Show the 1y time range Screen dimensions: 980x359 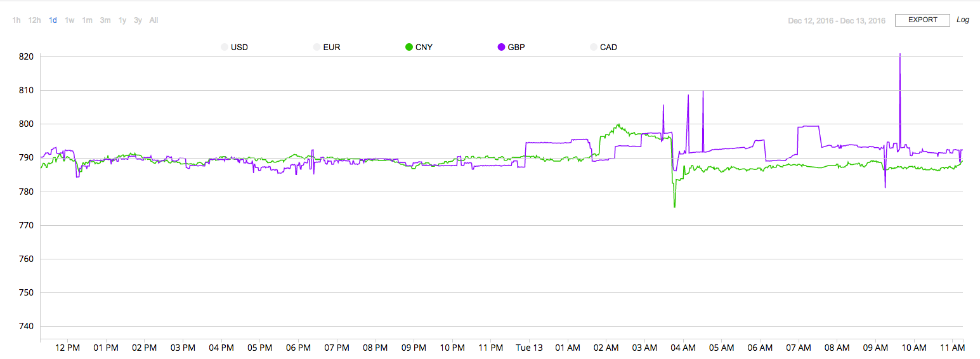[122, 20]
